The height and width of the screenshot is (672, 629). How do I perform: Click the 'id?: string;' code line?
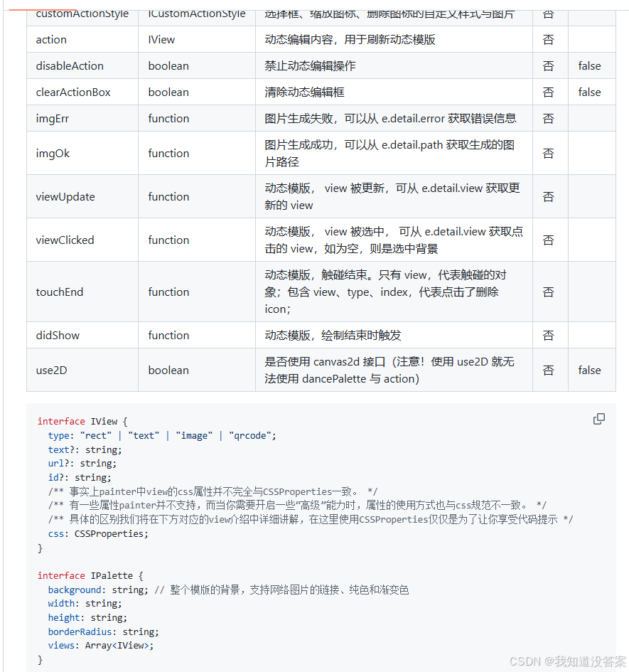(80, 477)
